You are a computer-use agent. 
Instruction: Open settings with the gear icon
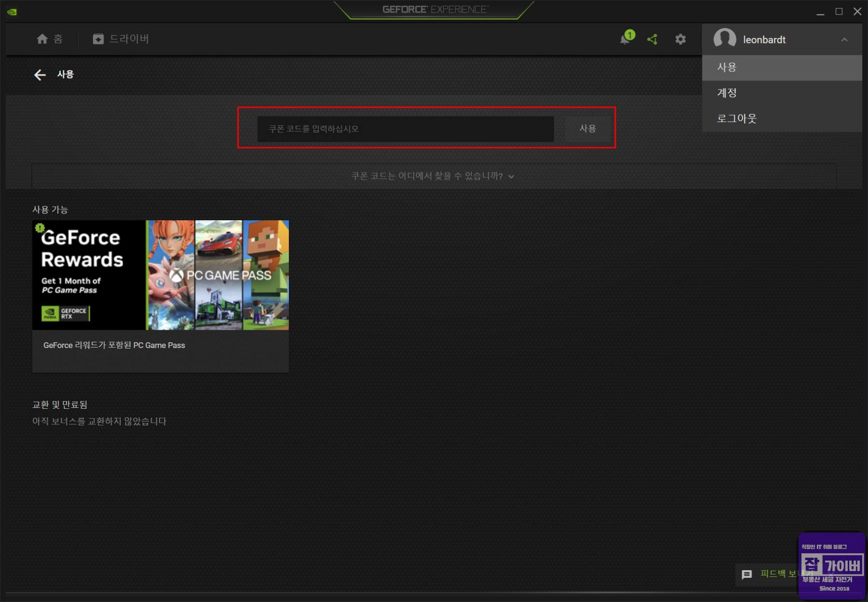(680, 40)
